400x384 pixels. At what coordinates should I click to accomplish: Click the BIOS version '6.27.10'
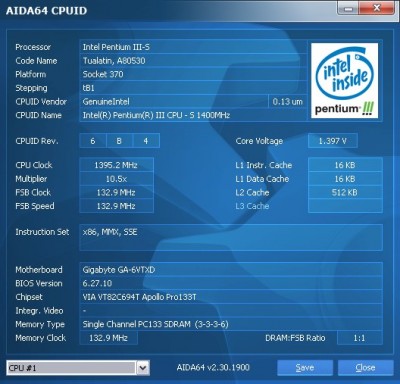pos(97,283)
